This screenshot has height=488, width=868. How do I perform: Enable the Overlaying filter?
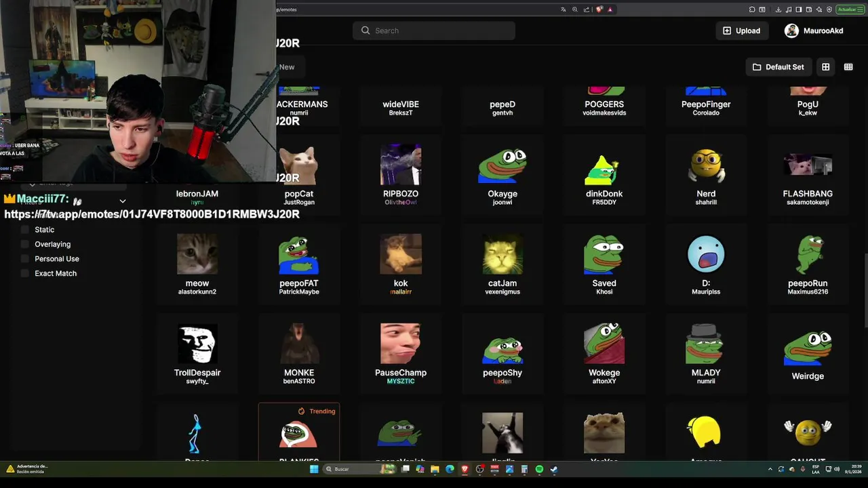25,244
